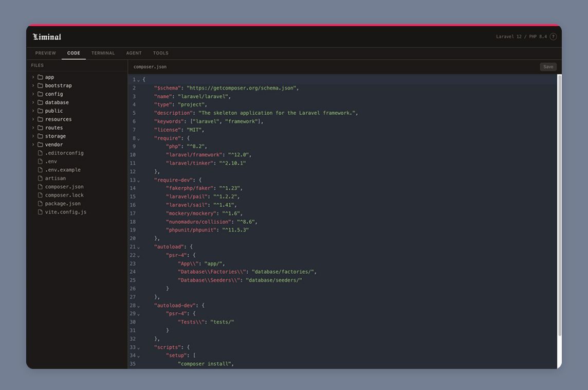This screenshot has height=390, width=588.
Task: Click the database folder icon
Action: (40, 102)
